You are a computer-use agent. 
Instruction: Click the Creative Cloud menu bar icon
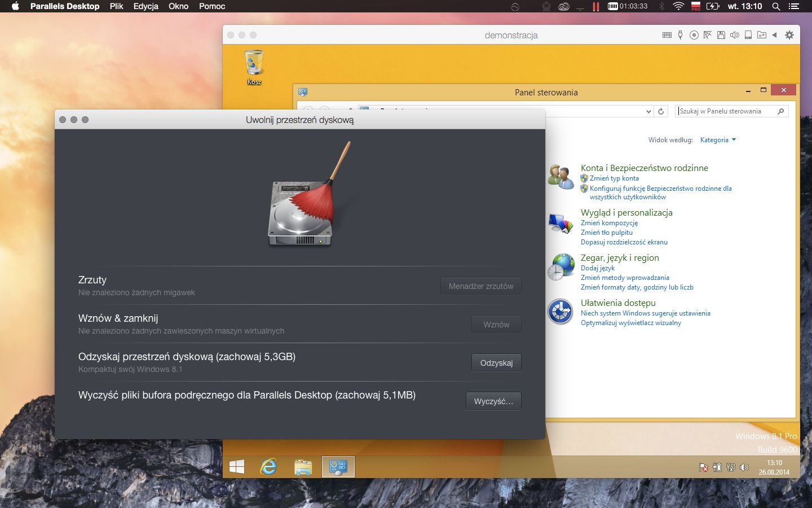563,6
